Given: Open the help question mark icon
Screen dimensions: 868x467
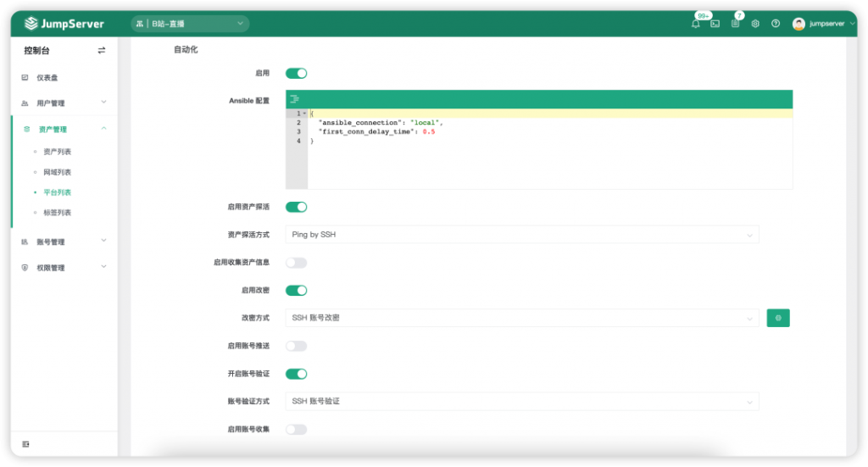Looking at the screenshot, I should (776, 24).
